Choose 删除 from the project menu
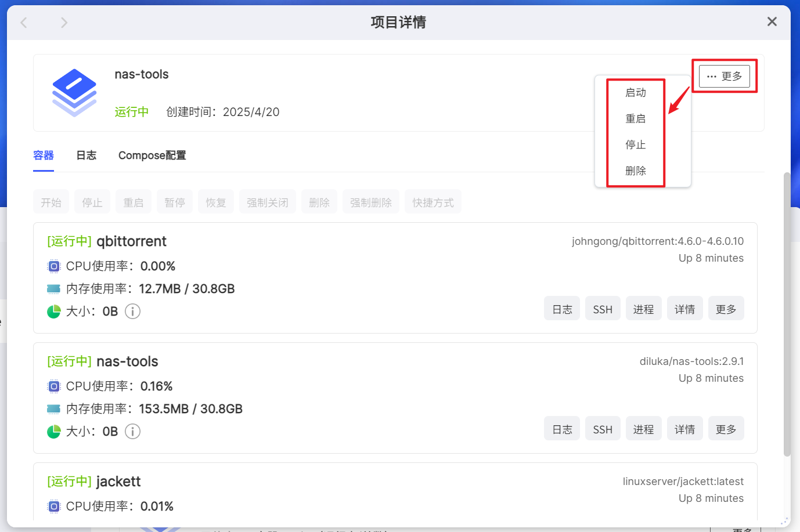The height and width of the screenshot is (532, 800). 636,171
